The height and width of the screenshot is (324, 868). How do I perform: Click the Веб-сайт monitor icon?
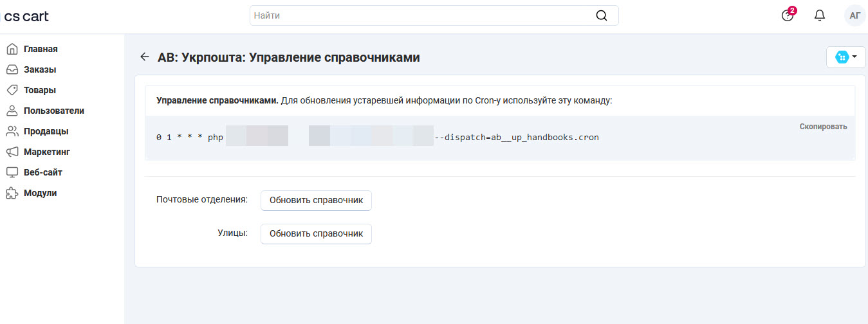click(x=12, y=172)
